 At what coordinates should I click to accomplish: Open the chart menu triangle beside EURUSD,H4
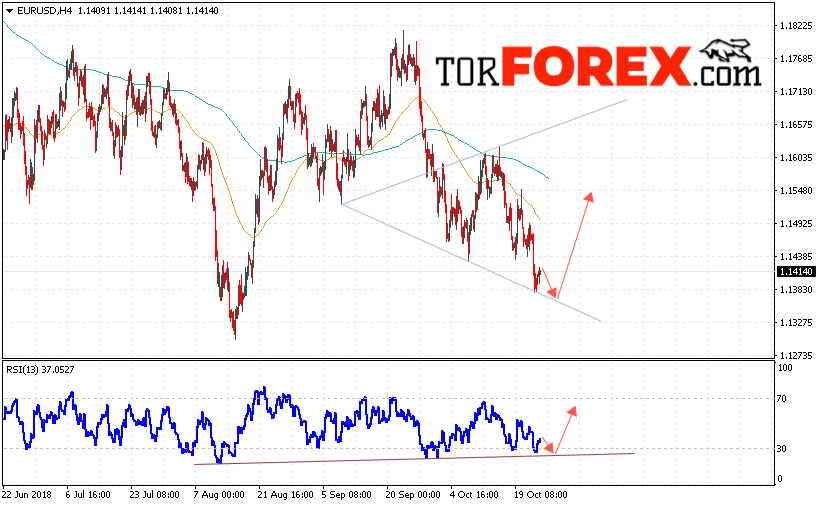9,11
